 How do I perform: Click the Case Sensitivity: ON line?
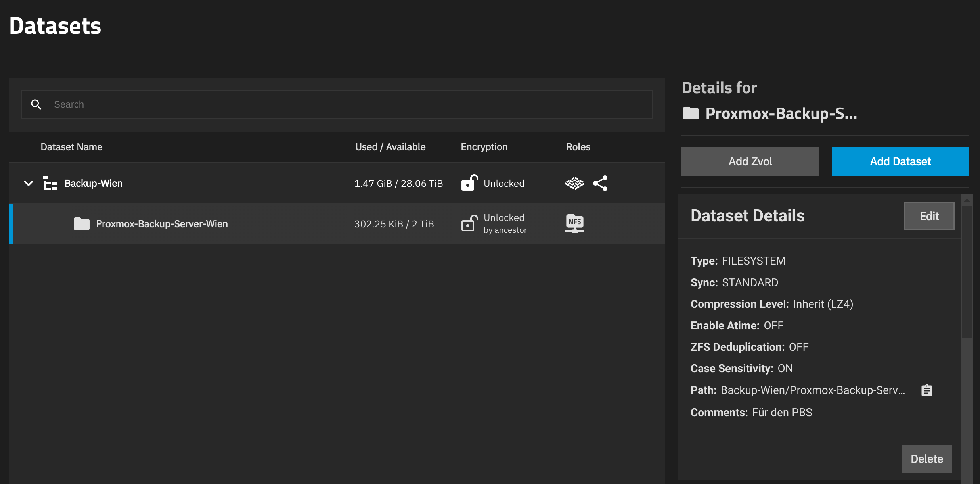coord(741,369)
